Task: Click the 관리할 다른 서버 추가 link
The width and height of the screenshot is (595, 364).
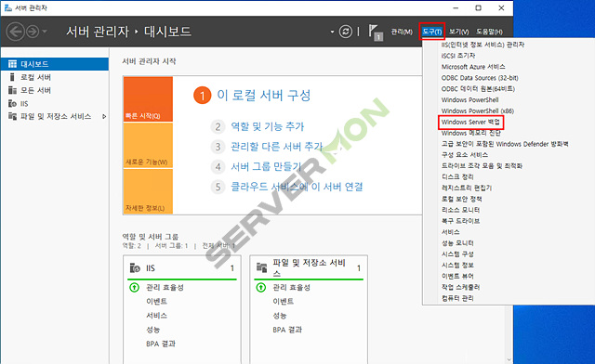Action: click(x=277, y=147)
